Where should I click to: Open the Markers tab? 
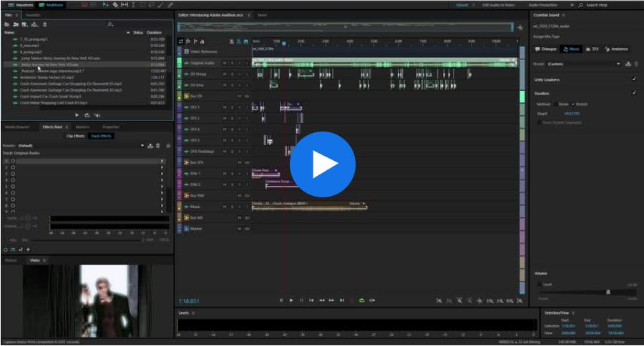[82, 127]
